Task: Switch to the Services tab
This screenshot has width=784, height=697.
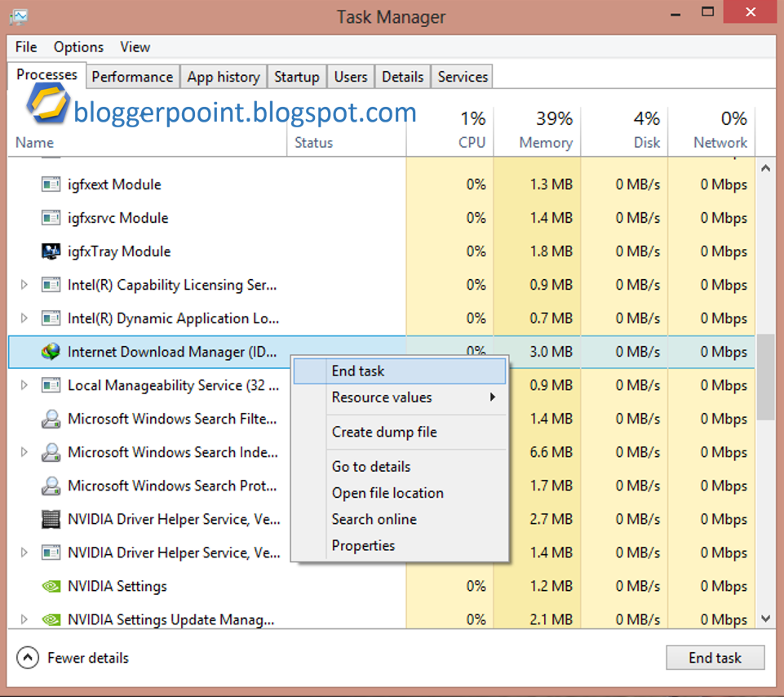Action: pyautogui.click(x=463, y=77)
